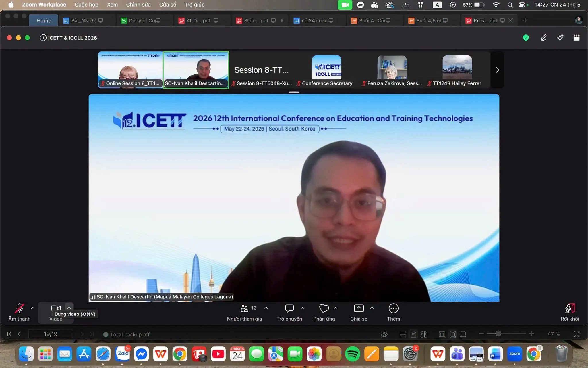Viewport: 588px width, 368px height.
Task: Add new tab with the plus button in WPS
Action: (x=525, y=20)
